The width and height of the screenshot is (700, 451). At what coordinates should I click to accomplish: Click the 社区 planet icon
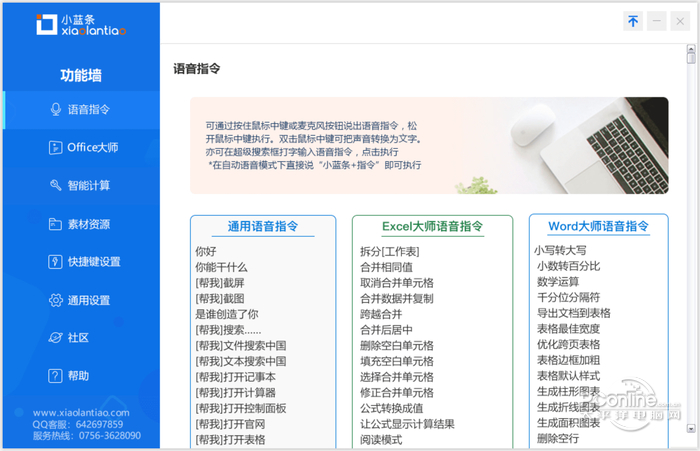(55, 338)
